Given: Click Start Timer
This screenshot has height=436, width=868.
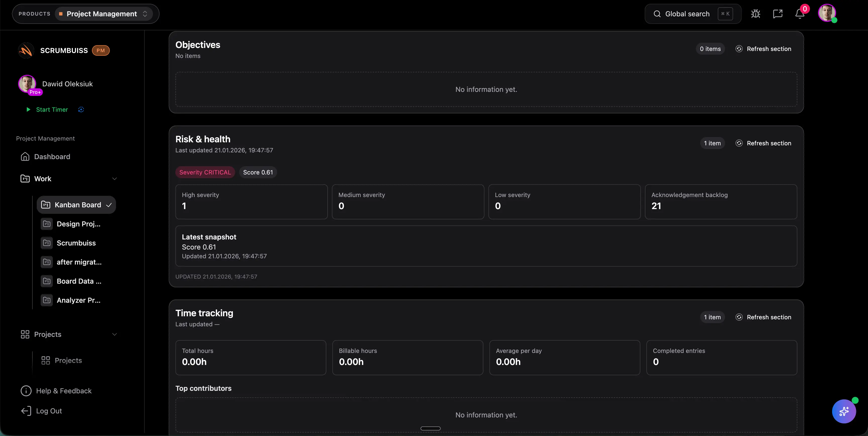Looking at the screenshot, I should 52,109.
